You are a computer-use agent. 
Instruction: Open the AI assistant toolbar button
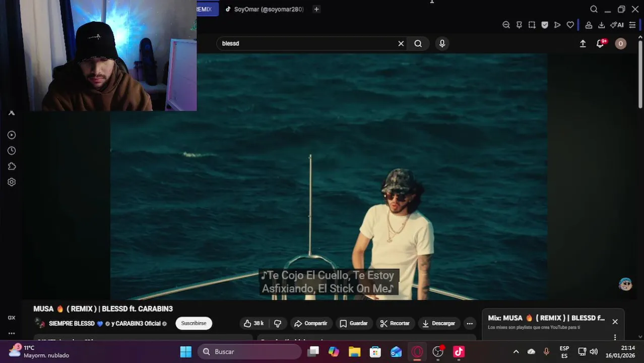[x=617, y=25]
